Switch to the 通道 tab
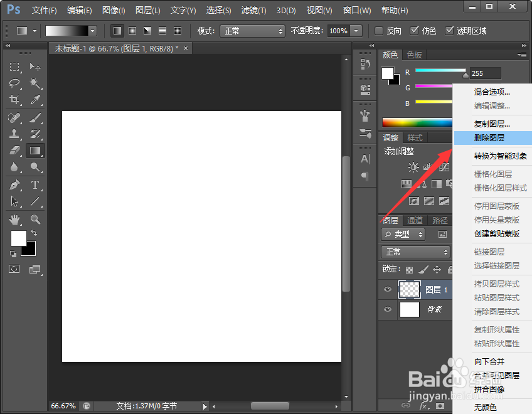Image resolution: width=532 pixels, height=414 pixels. 415,220
